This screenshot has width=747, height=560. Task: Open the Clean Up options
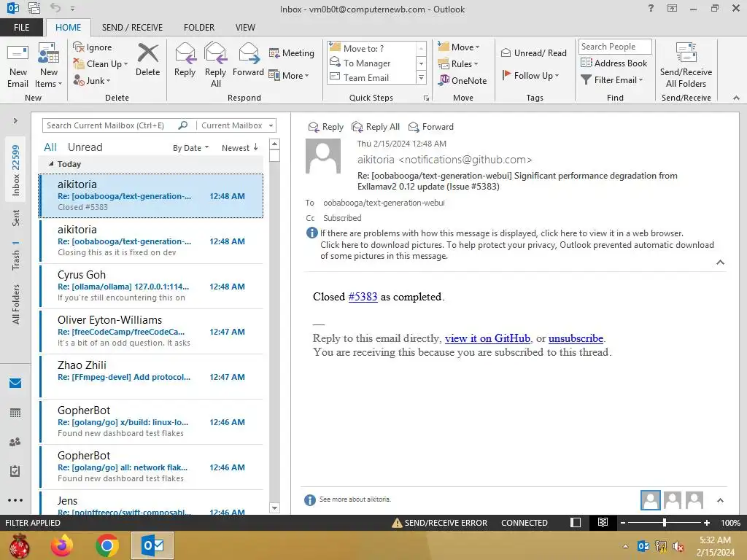point(101,64)
